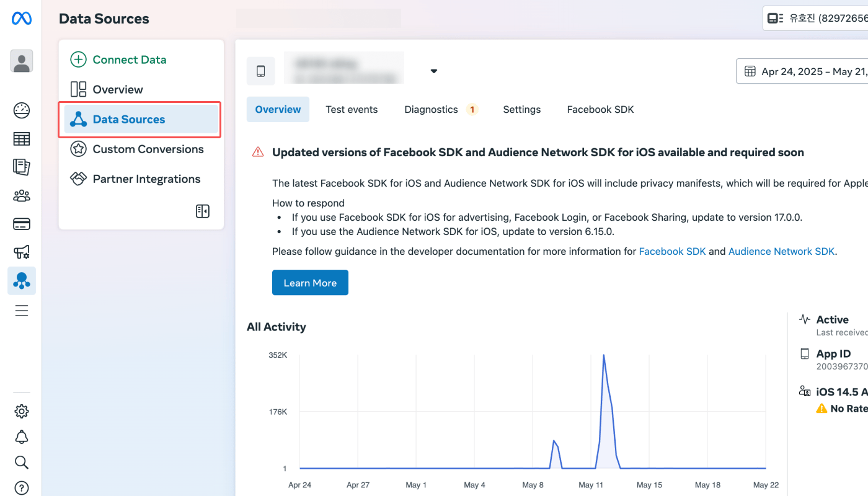
Task: Click the phone device icon beside data source name
Action: [261, 71]
